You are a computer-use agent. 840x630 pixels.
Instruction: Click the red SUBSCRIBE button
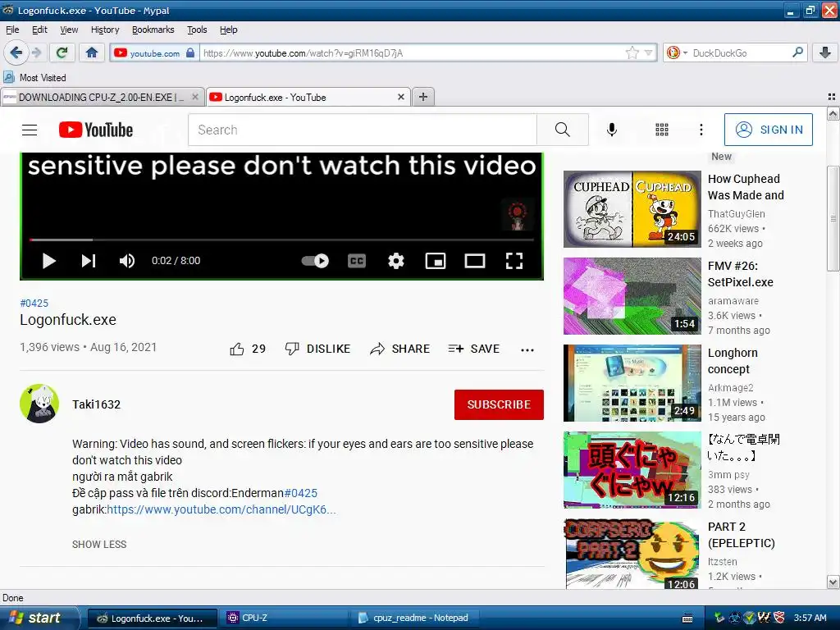pos(499,404)
